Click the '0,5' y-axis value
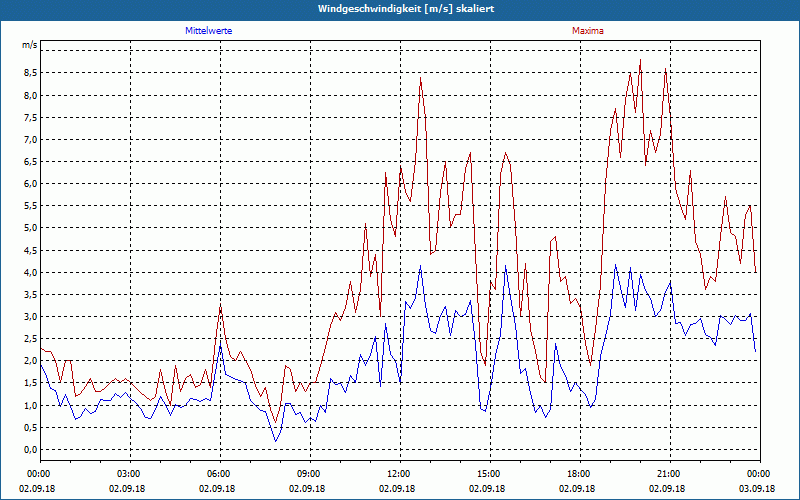Image resolution: width=800 pixels, height=500 pixels. [x=31, y=428]
